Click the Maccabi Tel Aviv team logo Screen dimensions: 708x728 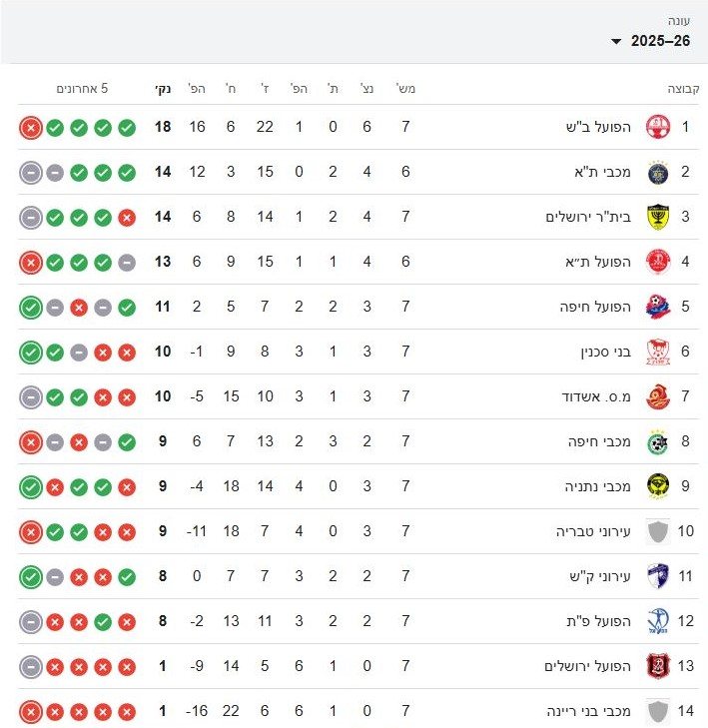pos(657,172)
